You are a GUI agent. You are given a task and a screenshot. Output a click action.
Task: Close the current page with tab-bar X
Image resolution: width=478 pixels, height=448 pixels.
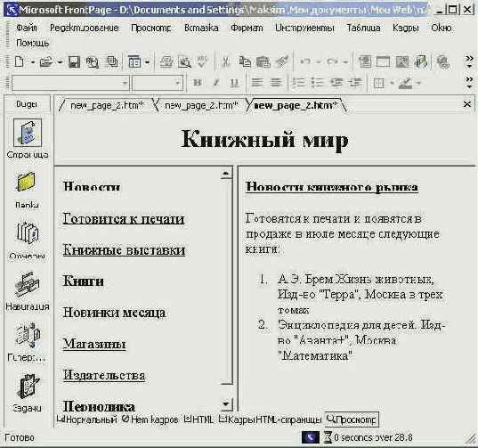pyautogui.click(x=467, y=104)
